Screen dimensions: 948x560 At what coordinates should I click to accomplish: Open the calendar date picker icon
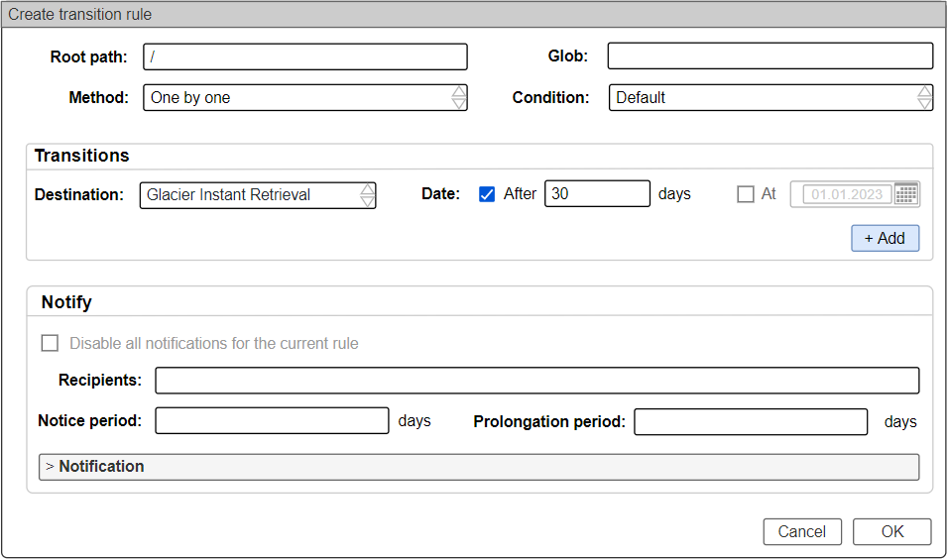[x=905, y=194]
